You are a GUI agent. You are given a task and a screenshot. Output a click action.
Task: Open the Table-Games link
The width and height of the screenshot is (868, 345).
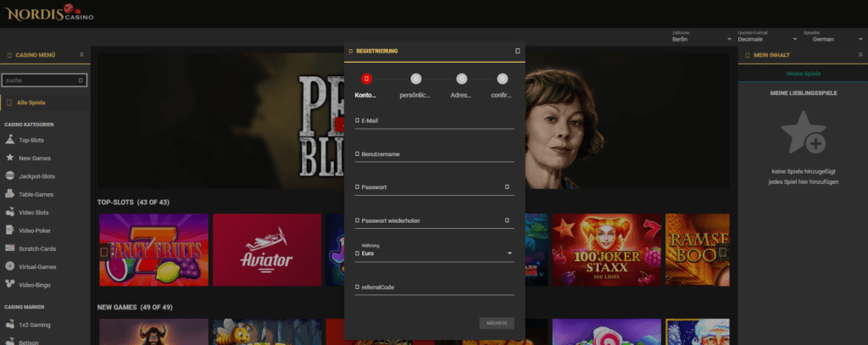click(36, 195)
